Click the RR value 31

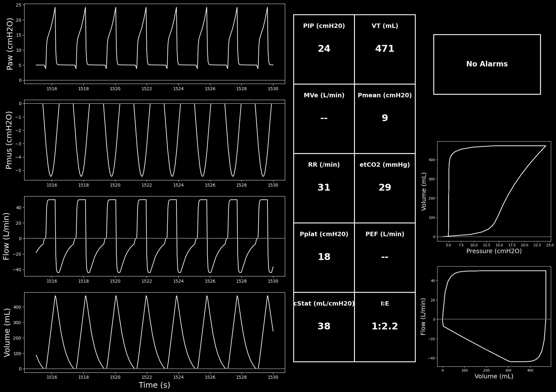[x=324, y=187]
